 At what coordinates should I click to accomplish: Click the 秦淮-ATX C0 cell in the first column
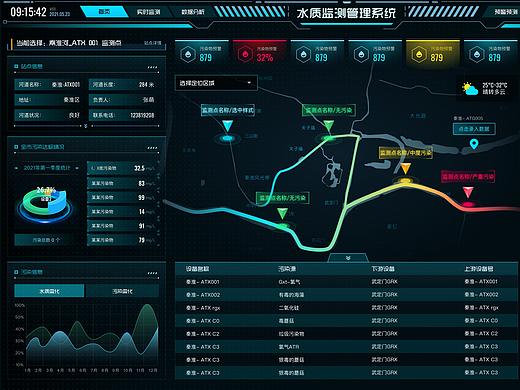(x=203, y=321)
